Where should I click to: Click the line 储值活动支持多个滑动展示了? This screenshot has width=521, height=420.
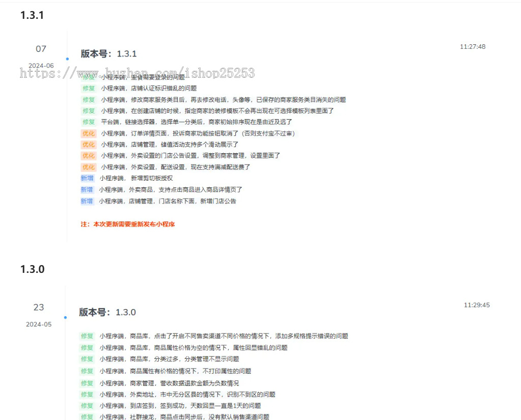pos(170,145)
